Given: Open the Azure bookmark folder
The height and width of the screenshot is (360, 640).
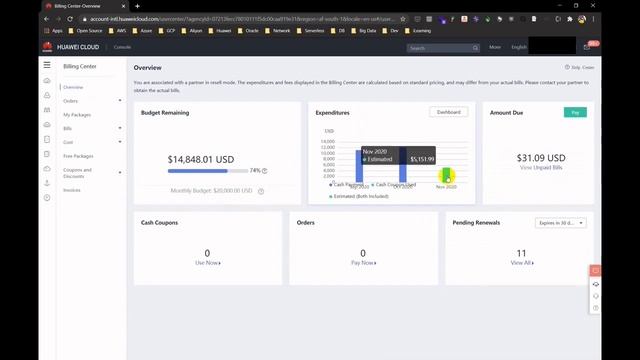Looking at the screenshot, I should tap(142, 31).
